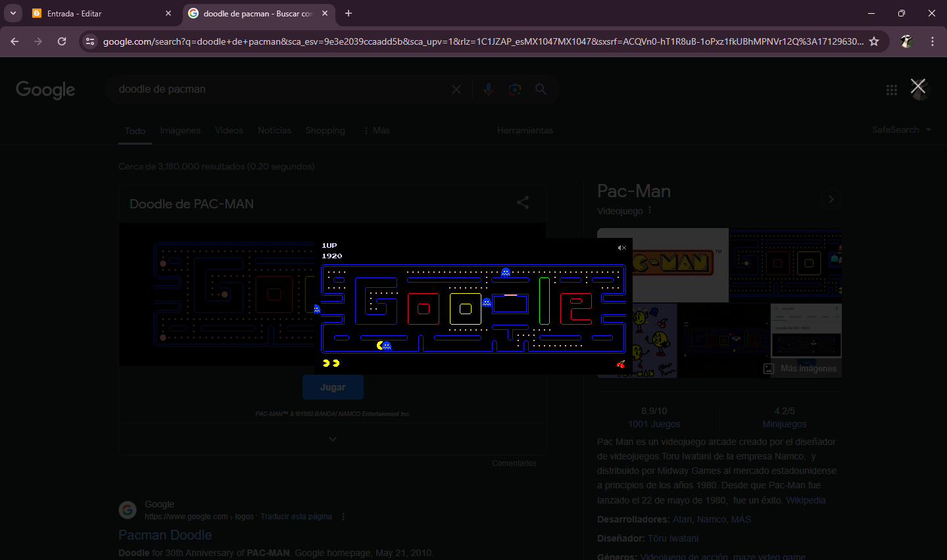947x560 pixels.
Task: Click the Jugar button
Action: pyautogui.click(x=333, y=387)
